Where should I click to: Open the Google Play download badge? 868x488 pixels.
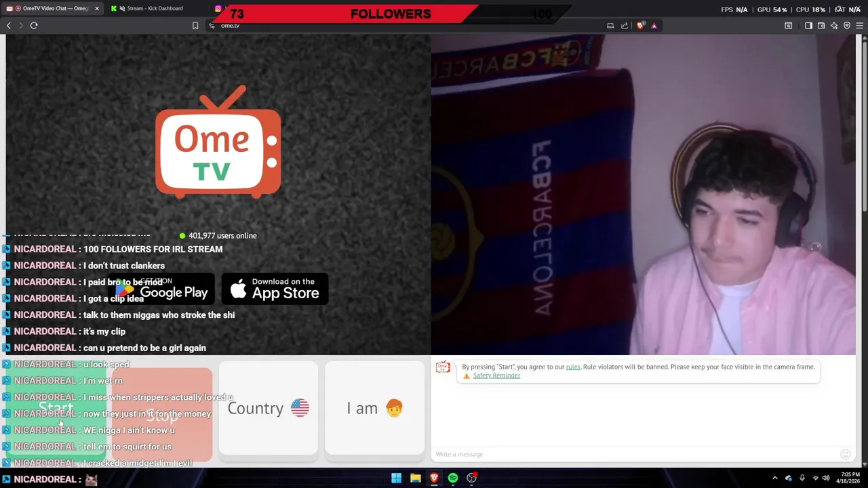click(x=163, y=289)
